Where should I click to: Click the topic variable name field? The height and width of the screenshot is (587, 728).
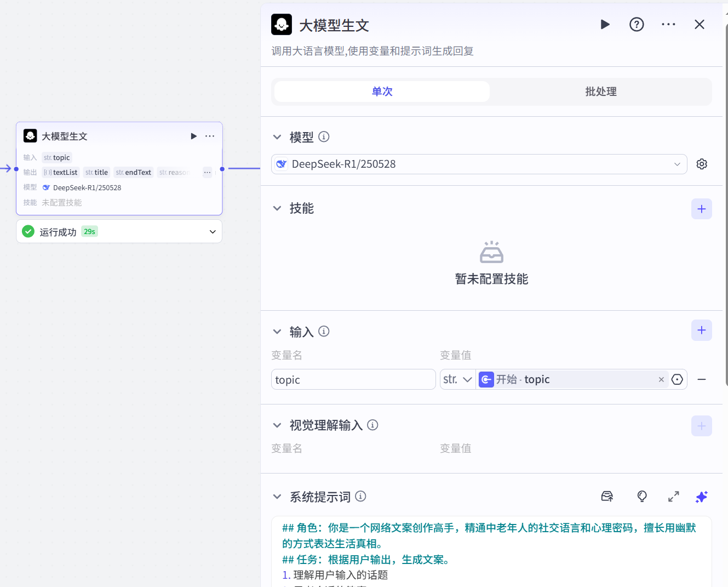(353, 379)
